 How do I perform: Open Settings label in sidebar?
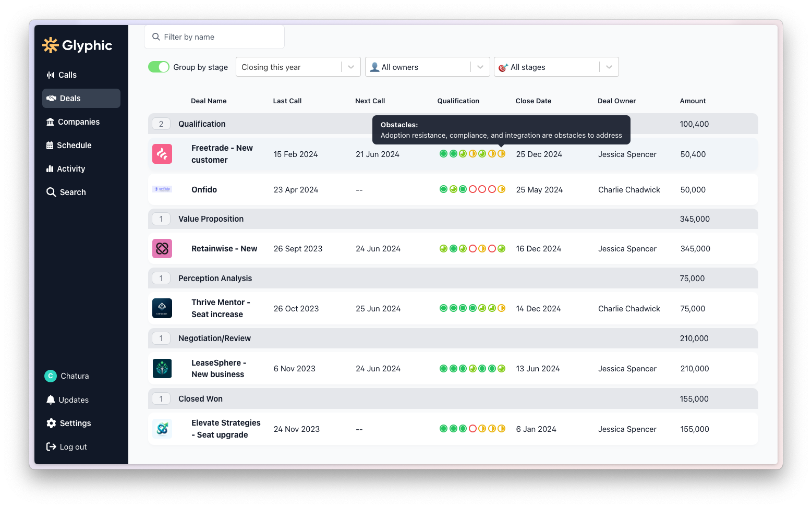(x=76, y=424)
